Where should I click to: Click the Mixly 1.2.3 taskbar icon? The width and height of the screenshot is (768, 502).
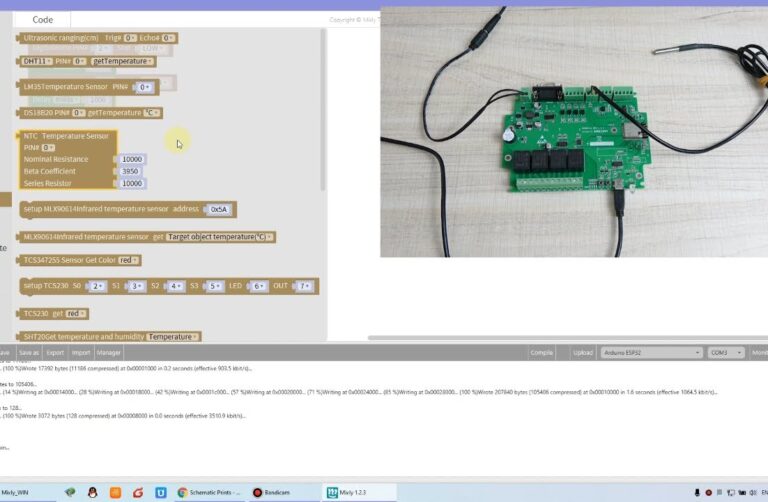tap(346, 492)
